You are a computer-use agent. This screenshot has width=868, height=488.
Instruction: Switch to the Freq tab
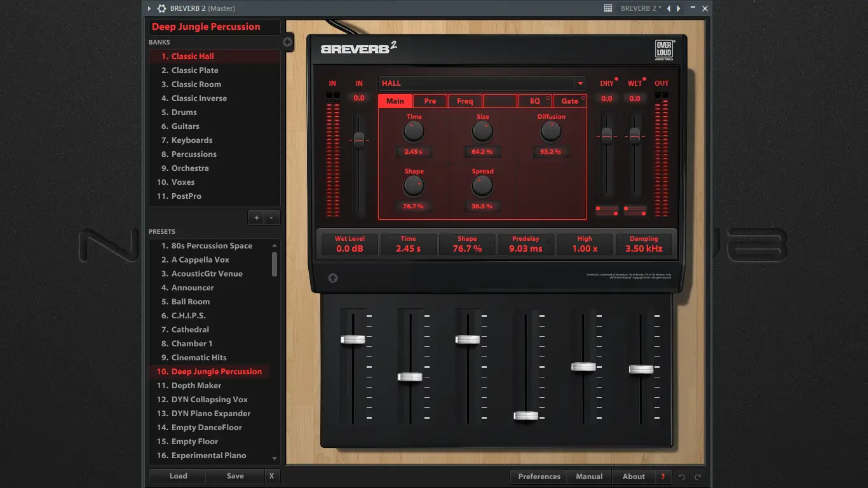tap(465, 101)
